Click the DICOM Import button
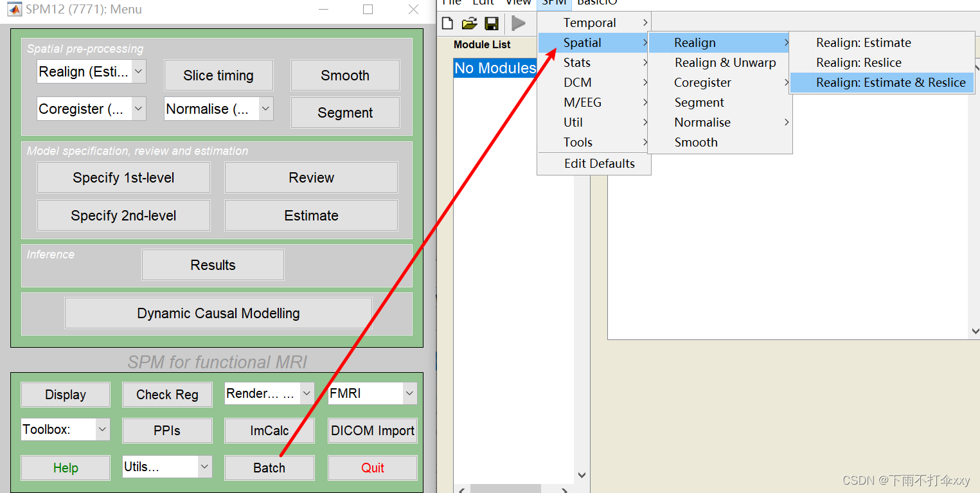Image resolution: width=980 pixels, height=493 pixels. click(x=373, y=431)
